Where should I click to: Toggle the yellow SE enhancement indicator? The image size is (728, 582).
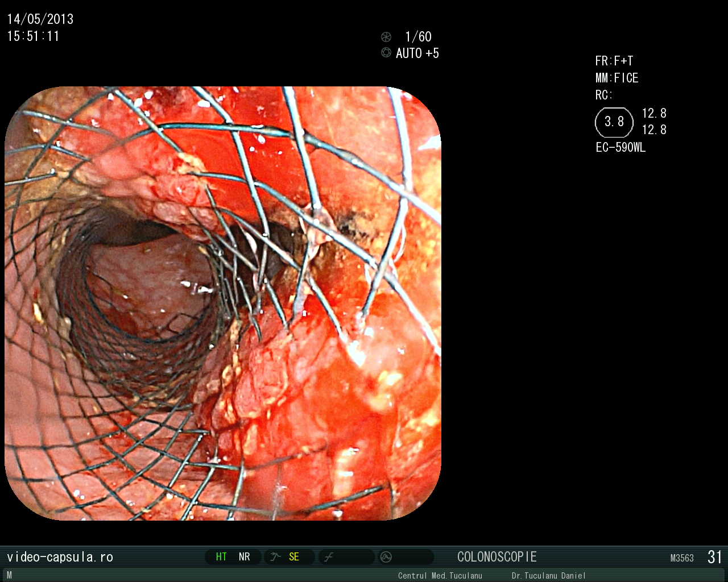[x=294, y=557]
